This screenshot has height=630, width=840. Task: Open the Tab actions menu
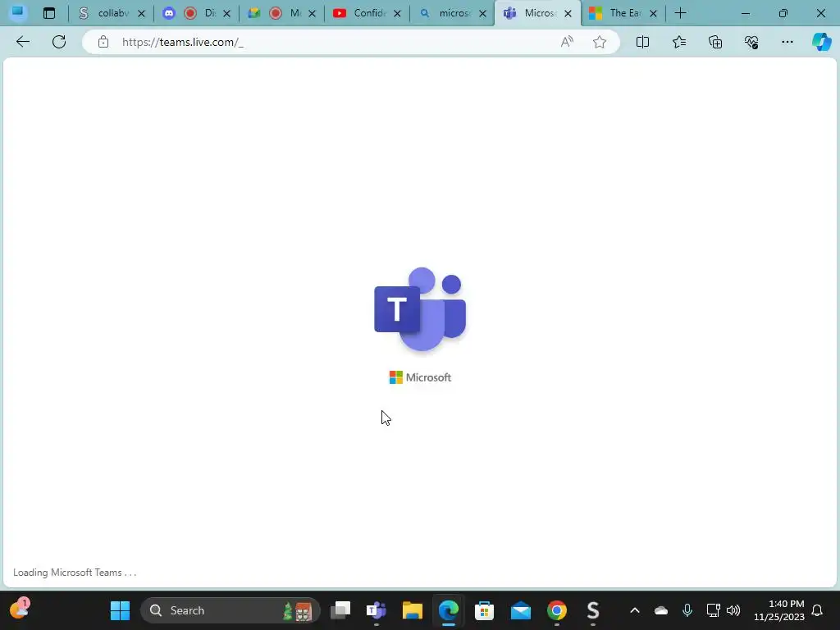pyautogui.click(x=49, y=13)
